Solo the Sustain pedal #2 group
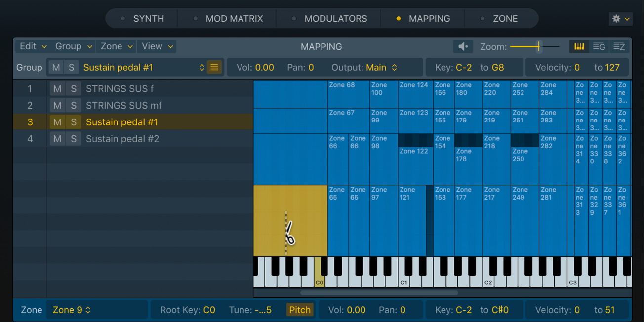Viewport: 644px width, 322px height. (x=73, y=139)
